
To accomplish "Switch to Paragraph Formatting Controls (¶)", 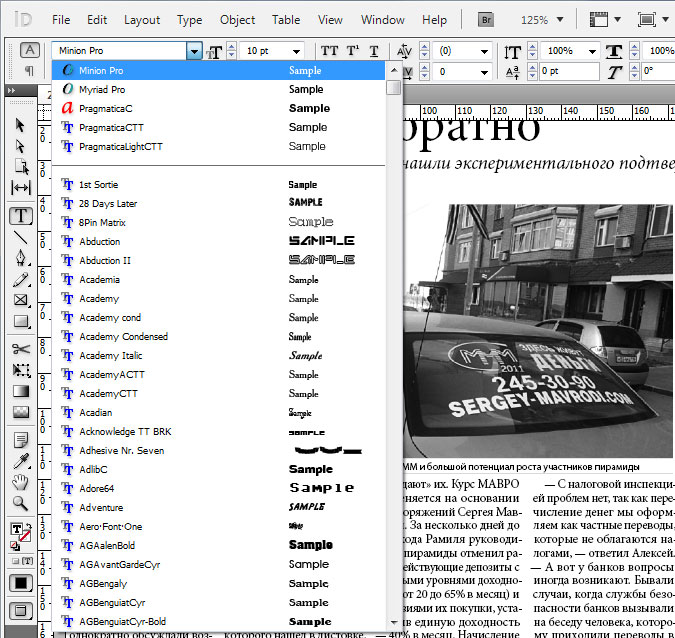I will [29, 70].
